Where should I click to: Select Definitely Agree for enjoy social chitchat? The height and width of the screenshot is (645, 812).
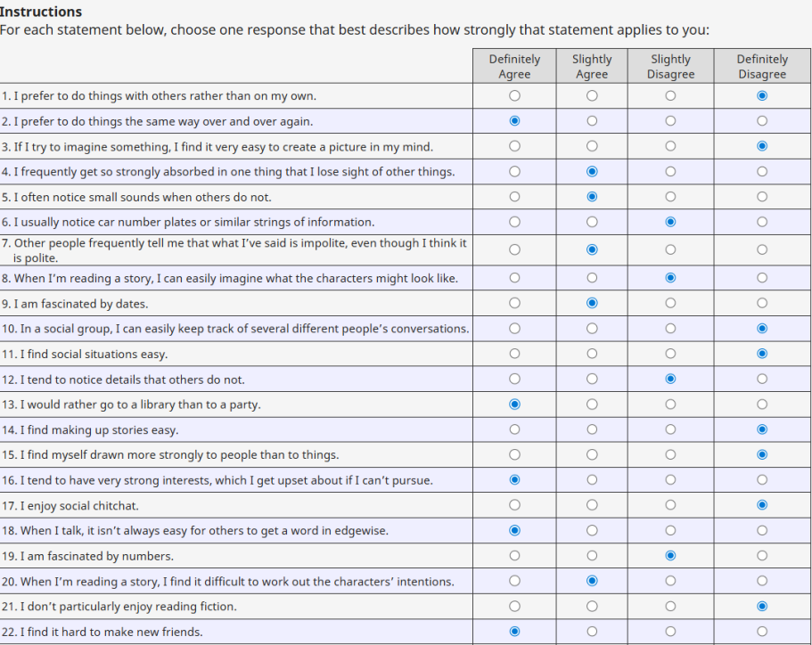click(514, 505)
